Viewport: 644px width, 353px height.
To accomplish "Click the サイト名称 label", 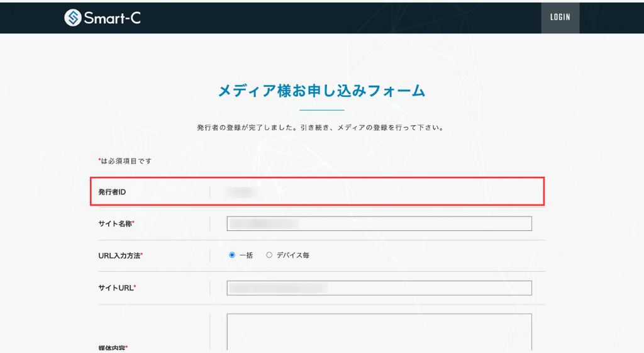I will tap(116, 223).
